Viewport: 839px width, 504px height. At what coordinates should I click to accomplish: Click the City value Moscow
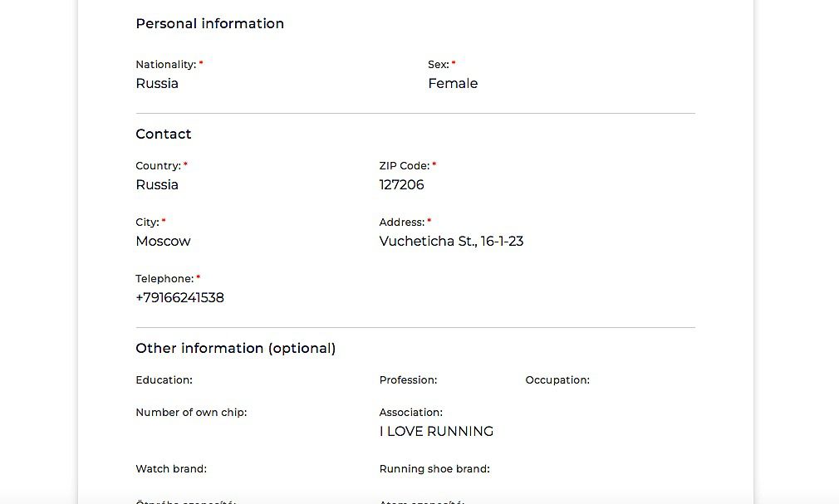tap(163, 242)
